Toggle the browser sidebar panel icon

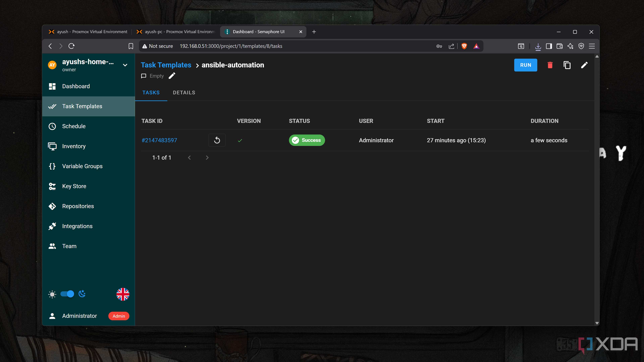549,46
